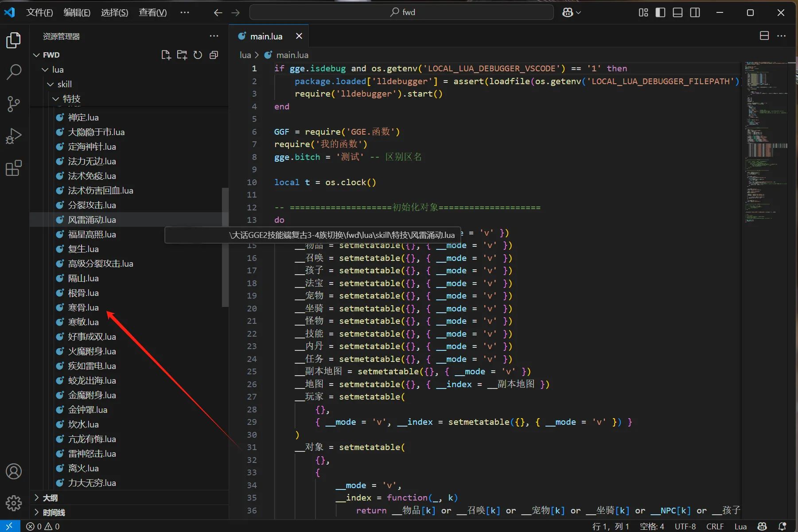Click the fwd command center search box

(401, 12)
